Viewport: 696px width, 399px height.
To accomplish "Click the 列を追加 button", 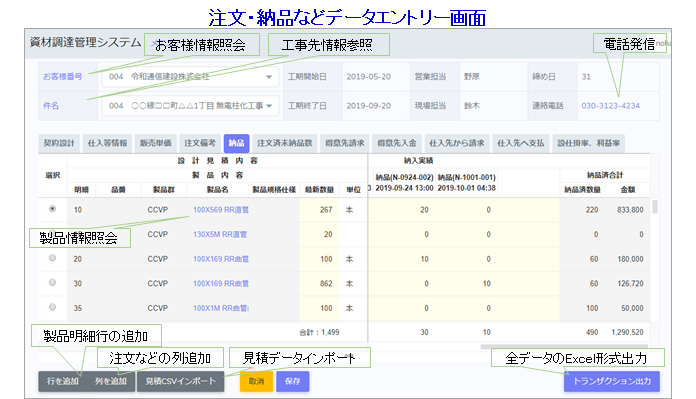I will 111,381.
